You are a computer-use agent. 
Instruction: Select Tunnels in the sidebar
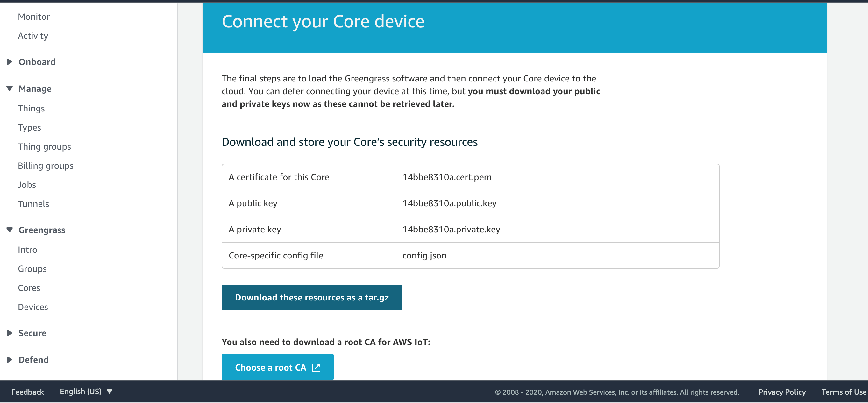pyautogui.click(x=33, y=203)
